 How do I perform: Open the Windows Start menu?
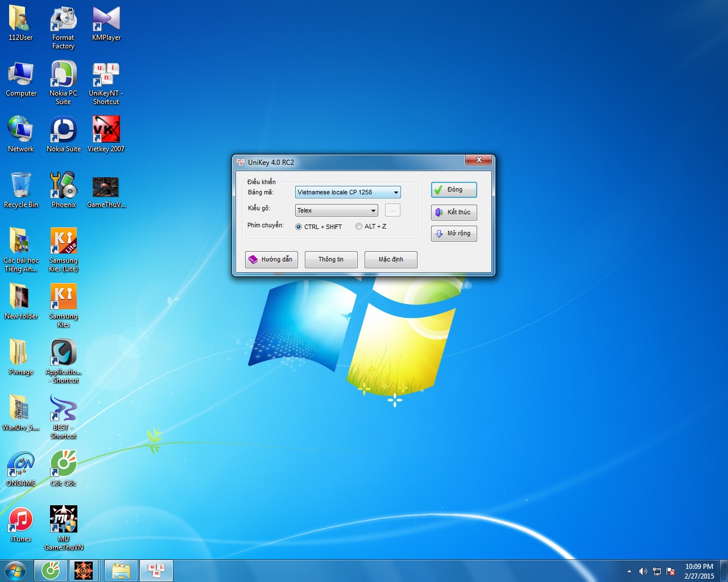[15, 571]
